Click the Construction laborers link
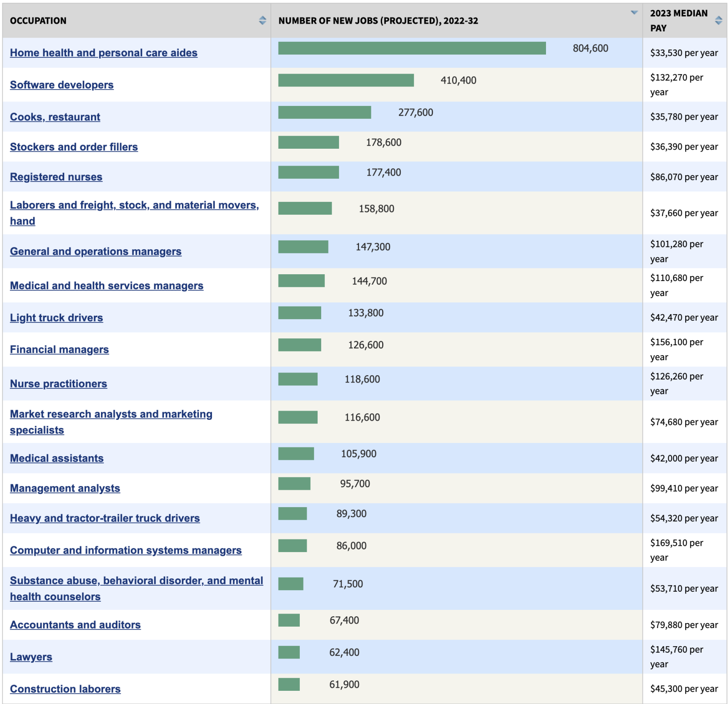The image size is (728, 704). (65, 689)
